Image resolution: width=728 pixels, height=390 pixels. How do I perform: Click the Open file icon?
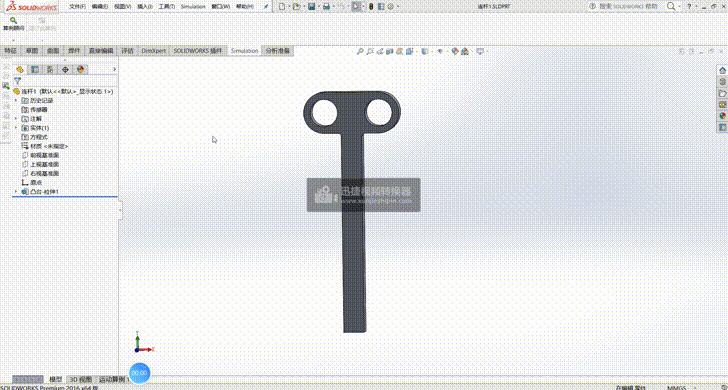pyautogui.click(x=296, y=7)
